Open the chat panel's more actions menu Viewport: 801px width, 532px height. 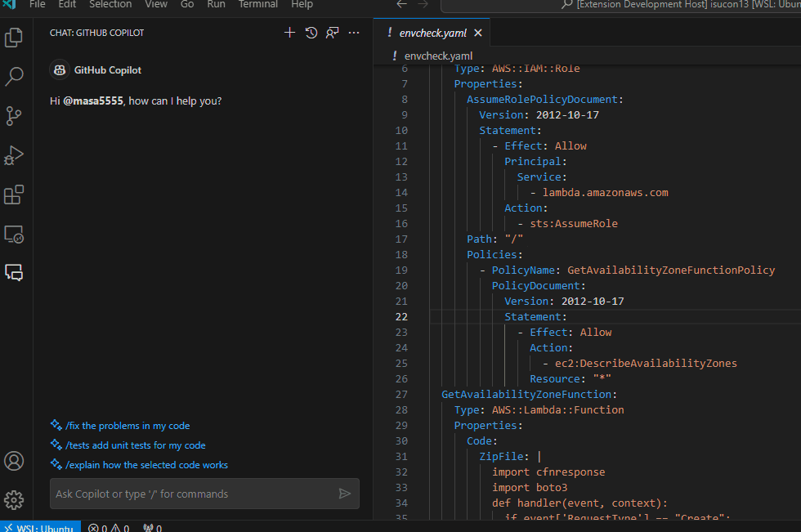[x=354, y=33]
